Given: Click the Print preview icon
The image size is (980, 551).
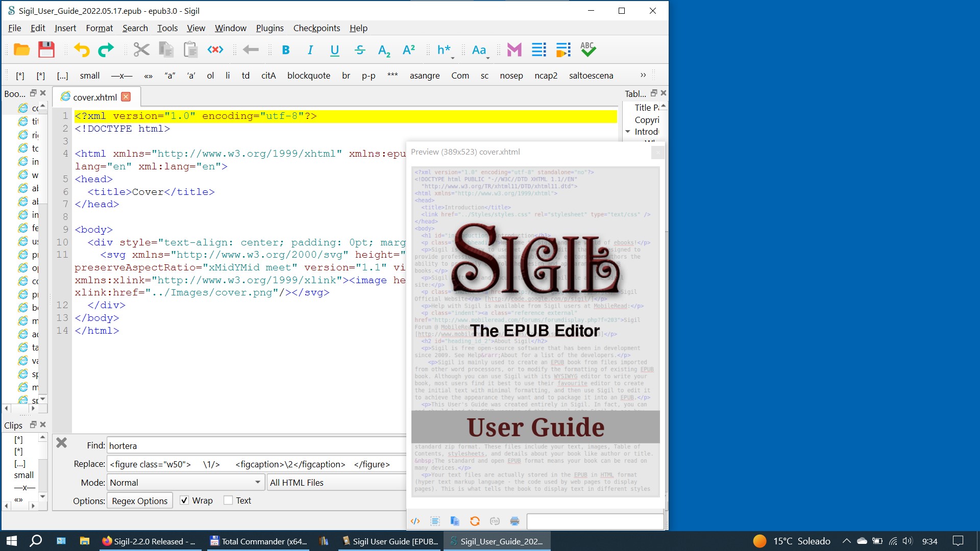Looking at the screenshot, I should (514, 521).
